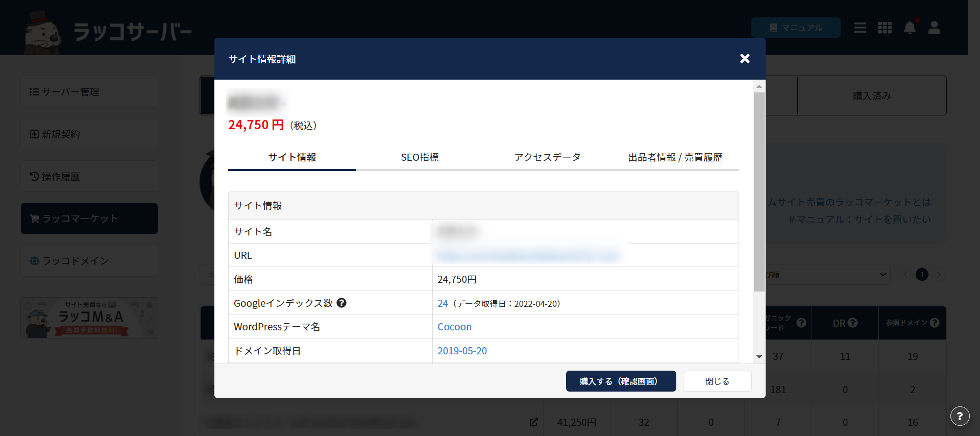Click the ラッコサーバー logo
This screenshot has height=436, width=980.
point(108,32)
